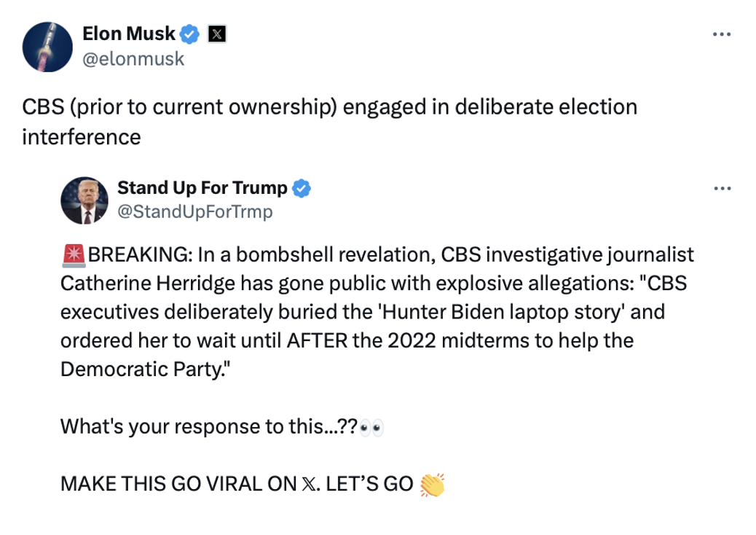Click the verified badge beside Stand Up For Trump
756x535 pixels.
point(302,189)
